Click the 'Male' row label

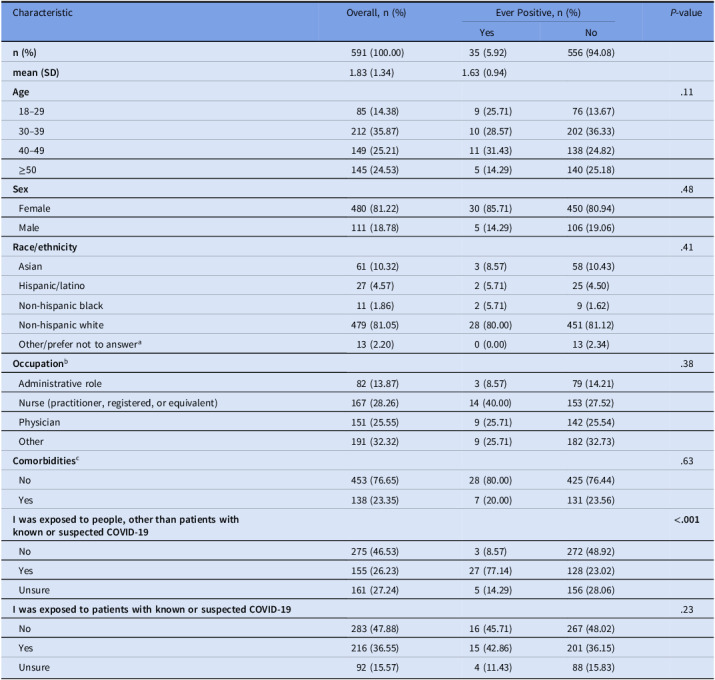point(29,228)
